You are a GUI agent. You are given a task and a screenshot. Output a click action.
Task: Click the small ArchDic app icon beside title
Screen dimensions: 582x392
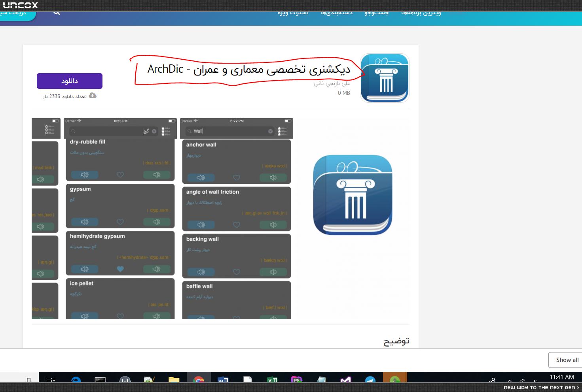tap(385, 78)
